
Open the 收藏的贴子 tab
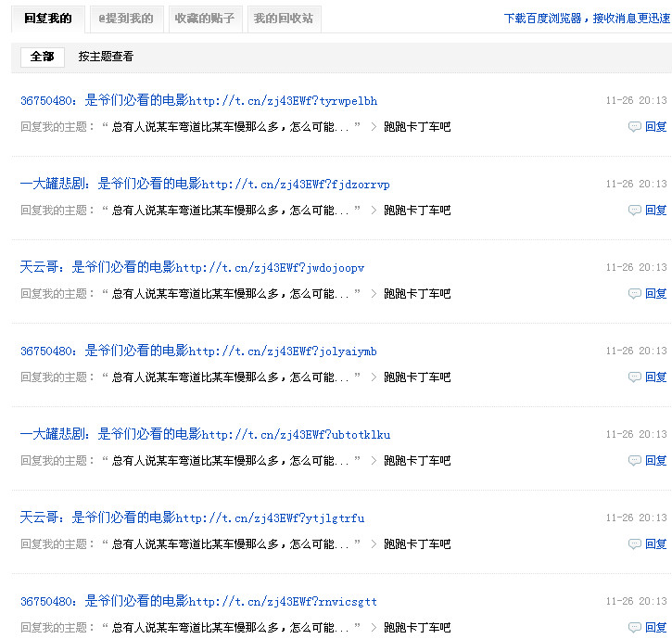205,19
